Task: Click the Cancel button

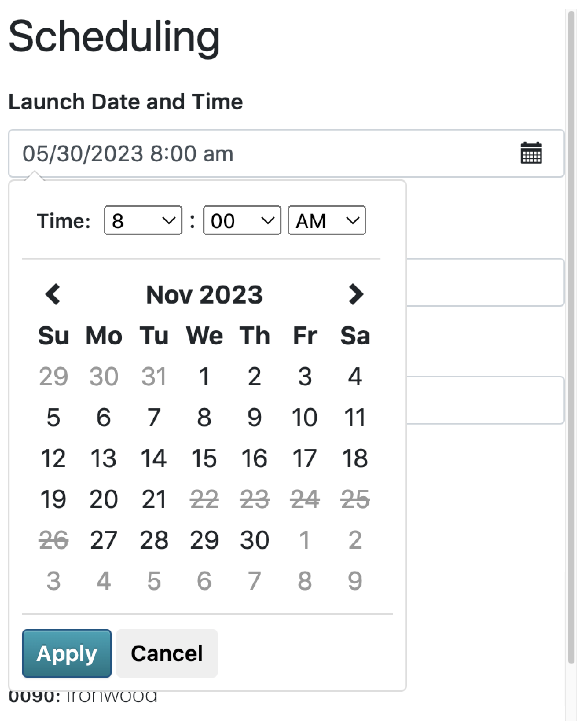Action: click(x=167, y=653)
